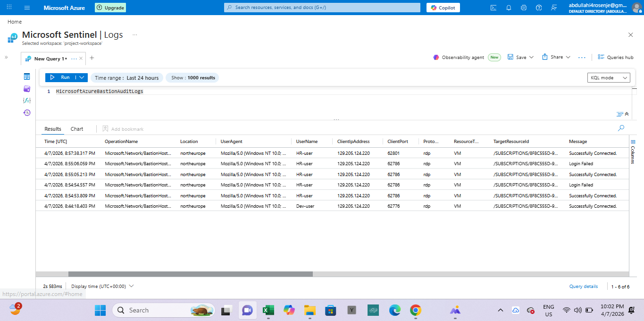Screen dimensions: 644x321
Task: Expand the KQL mode dropdown
Action: tap(609, 78)
